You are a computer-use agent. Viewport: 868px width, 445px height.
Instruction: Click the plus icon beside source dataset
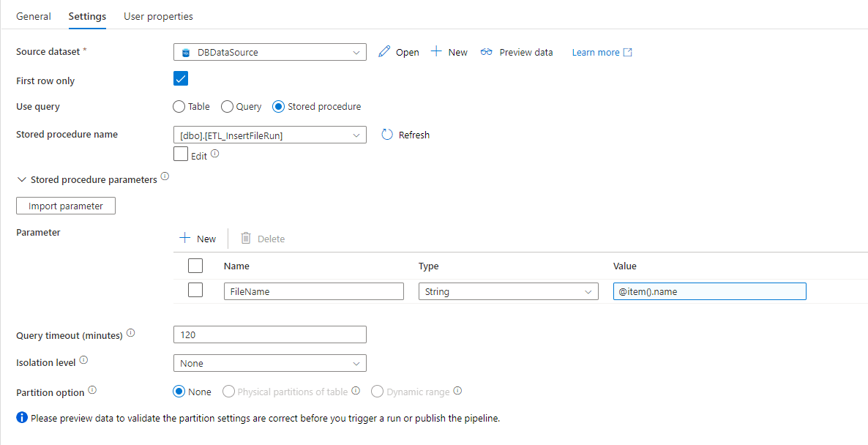(436, 52)
